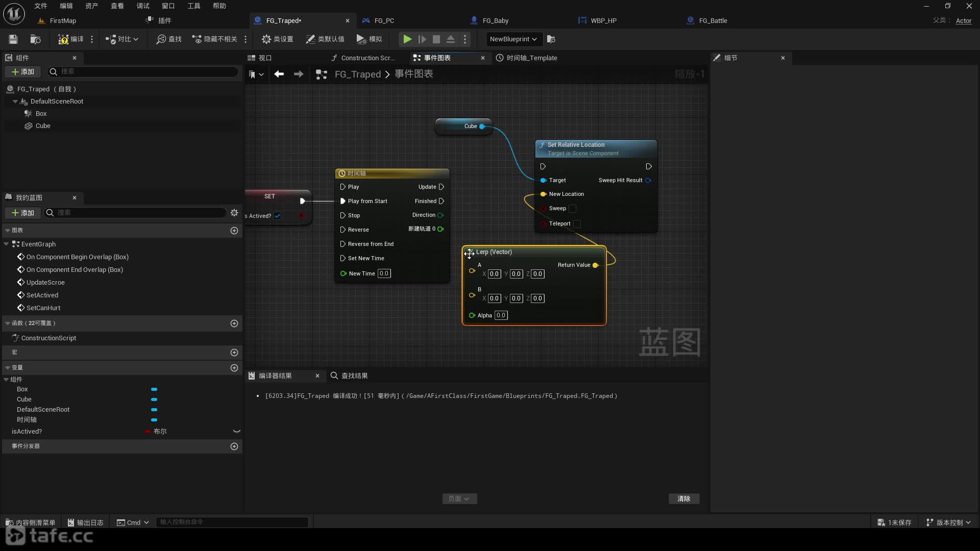980x551 pixels.
Task: Navigate forward in graph history
Action: coord(299,74)
